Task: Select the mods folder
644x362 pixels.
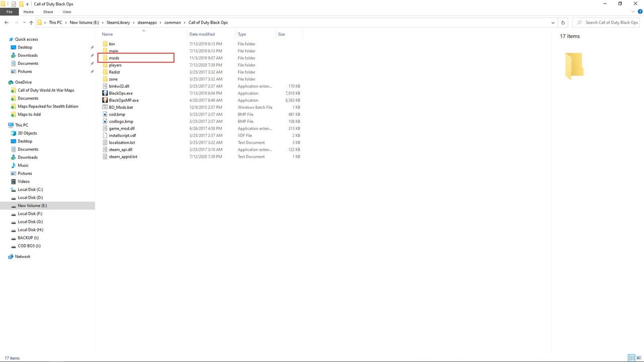Action: tap(114, 58)
